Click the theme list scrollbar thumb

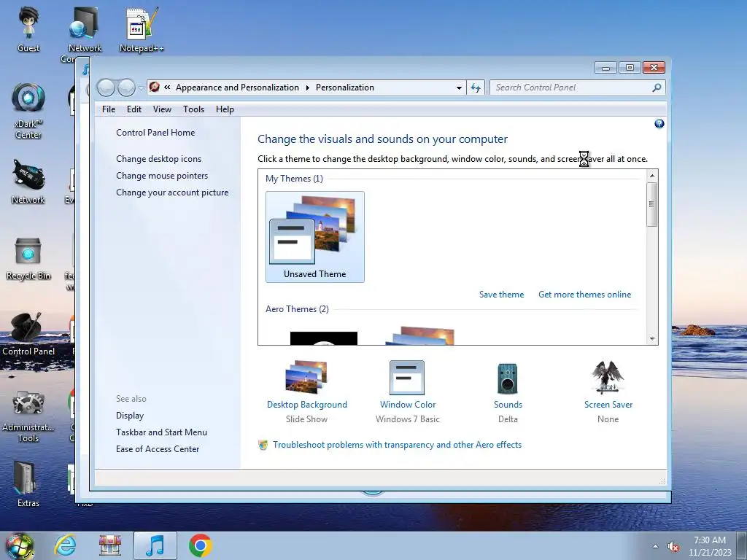click(652, 204)
